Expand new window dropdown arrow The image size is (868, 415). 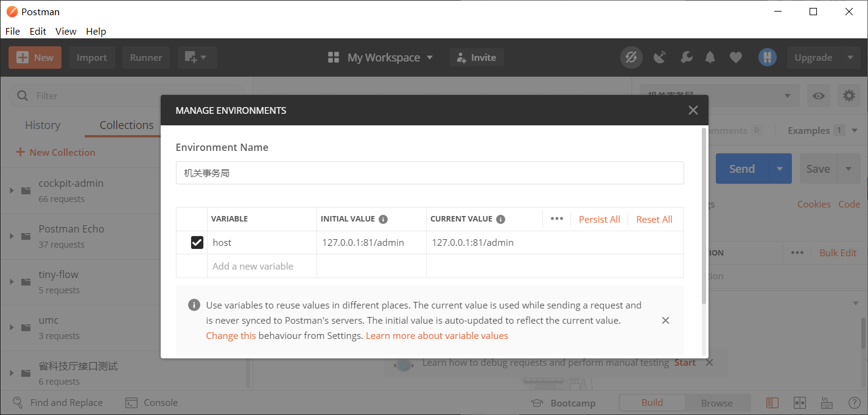point(204,58)
